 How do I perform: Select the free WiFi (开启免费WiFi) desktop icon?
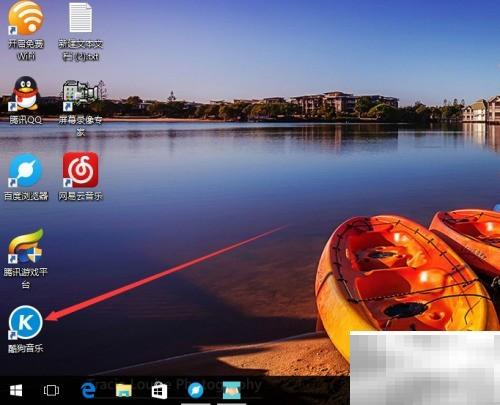pyautogui.click(x=26, y=18)
